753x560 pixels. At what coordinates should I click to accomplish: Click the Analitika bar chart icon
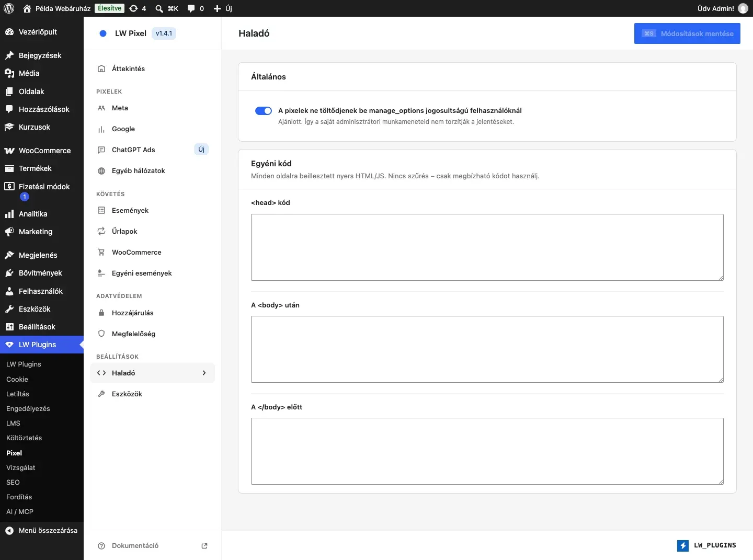point(9,214)
